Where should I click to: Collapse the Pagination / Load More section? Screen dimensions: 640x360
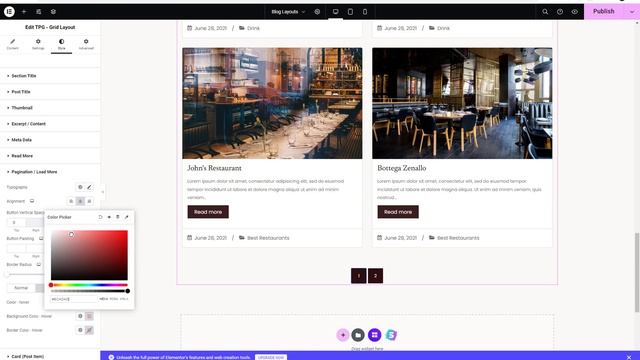tap(50, 172)
